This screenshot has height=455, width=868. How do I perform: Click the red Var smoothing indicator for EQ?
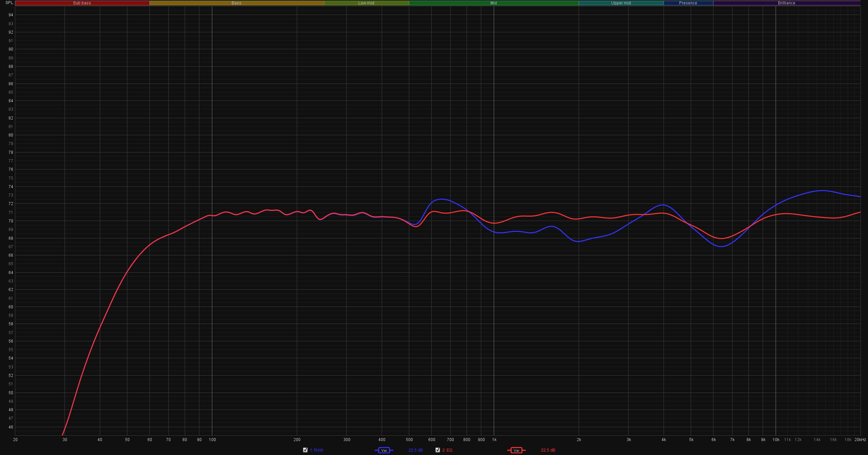click(x=517, y=450)
